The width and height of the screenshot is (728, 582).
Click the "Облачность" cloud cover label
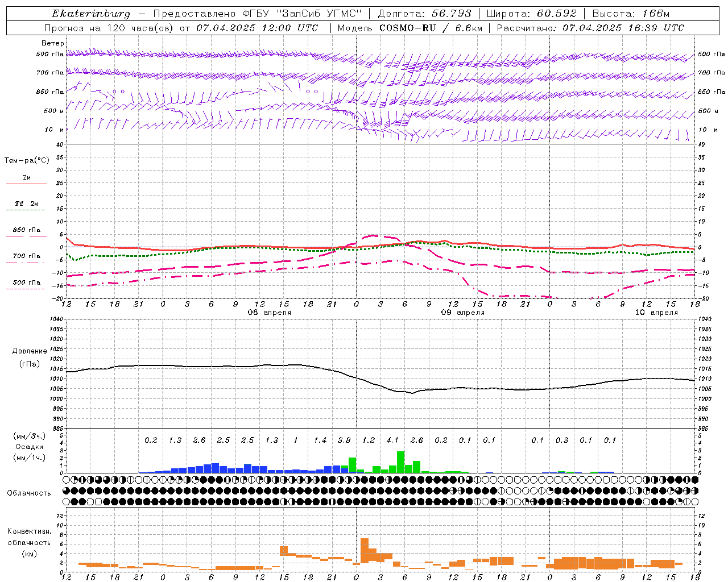tap(29, 493)
